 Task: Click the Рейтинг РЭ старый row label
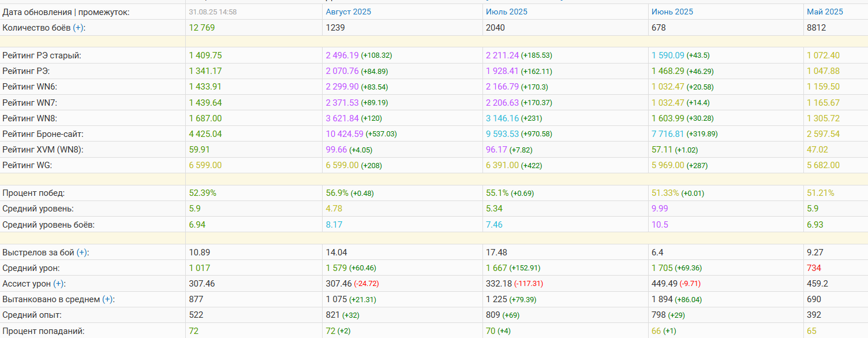coord(42,55)
